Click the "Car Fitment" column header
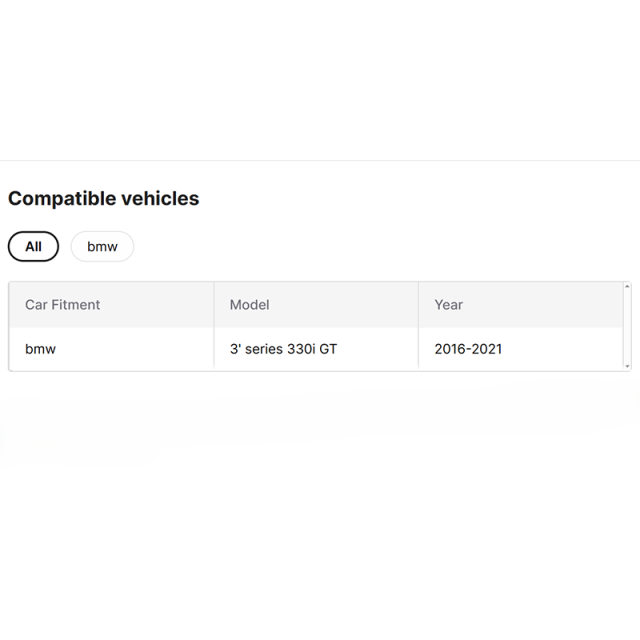640x640 pixels. point(62,305)
